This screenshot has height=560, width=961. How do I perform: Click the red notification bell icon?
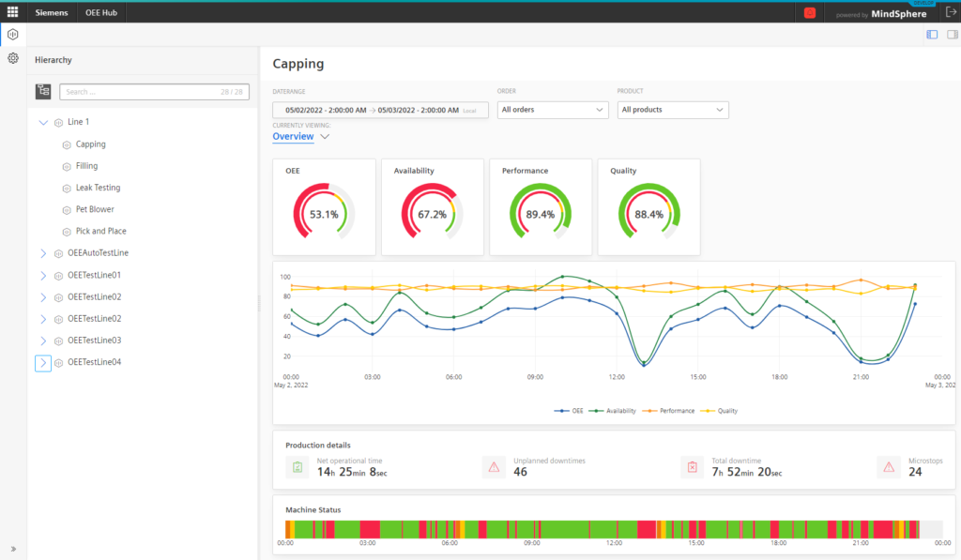809,13
